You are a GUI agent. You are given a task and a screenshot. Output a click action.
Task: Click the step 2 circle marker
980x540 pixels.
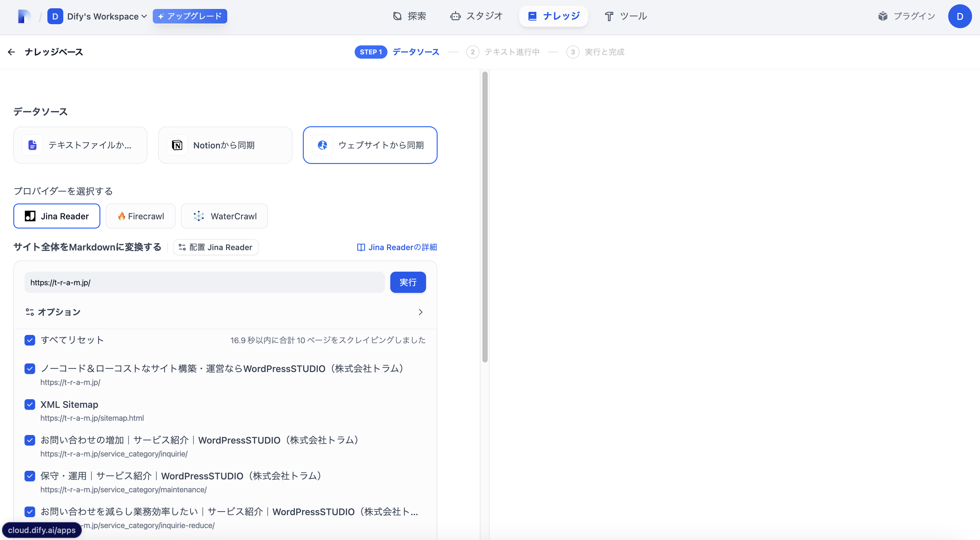pyautogui.click(x=472, y=52)
